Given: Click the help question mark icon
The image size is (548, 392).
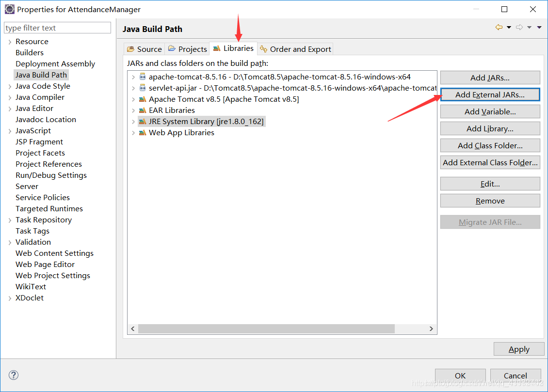Looking at the screenshot, I should 13,375.
